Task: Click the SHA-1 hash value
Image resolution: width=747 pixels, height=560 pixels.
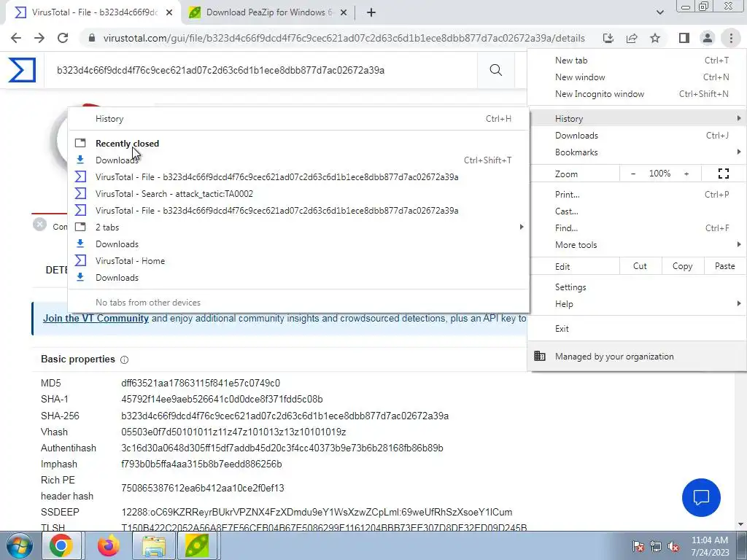Action: (x=222, y=399)
